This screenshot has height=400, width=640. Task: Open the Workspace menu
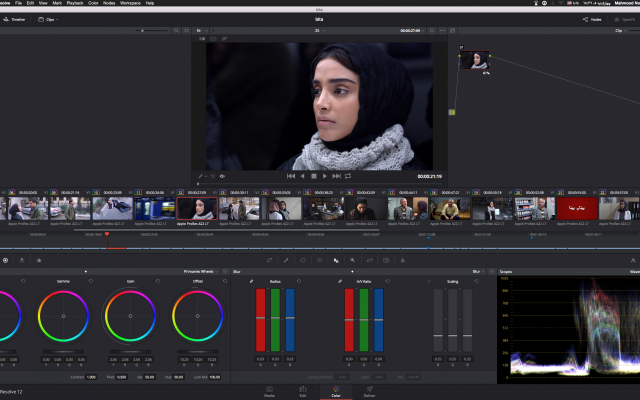point(131,3)
